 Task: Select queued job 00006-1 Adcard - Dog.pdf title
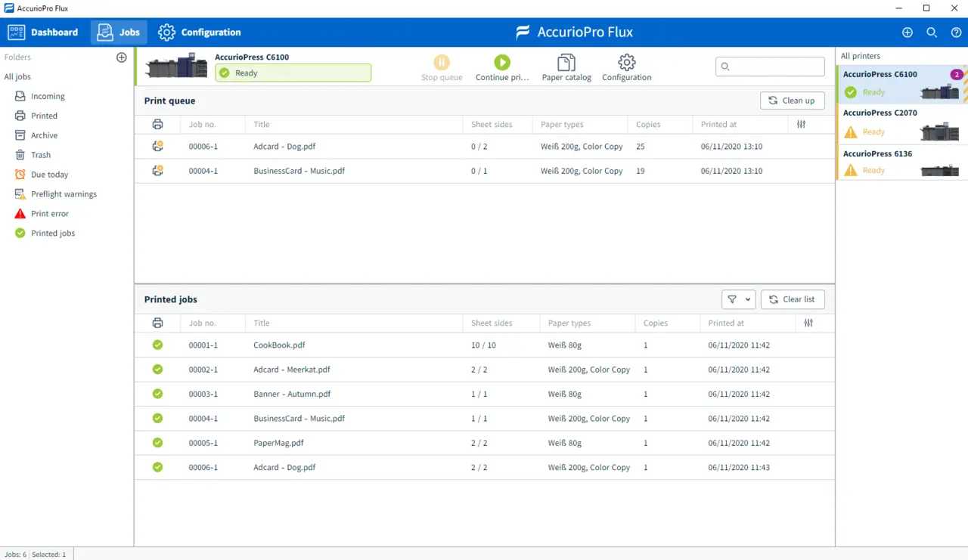[x=284, y=147]
